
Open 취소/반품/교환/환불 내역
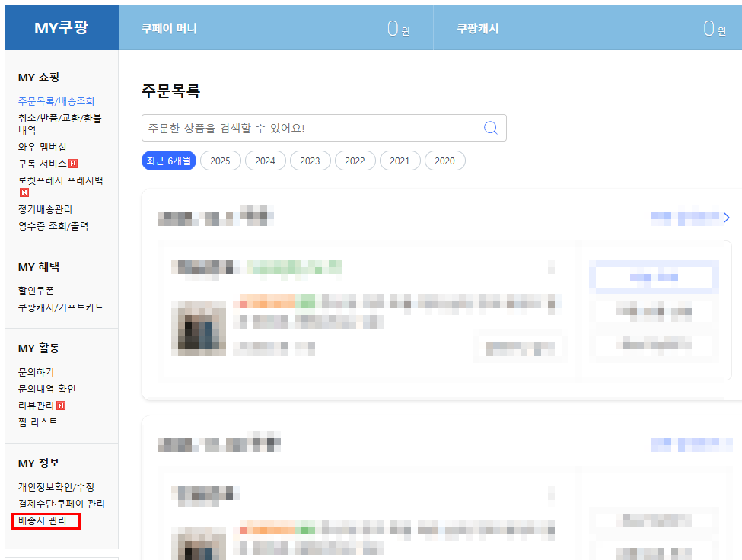click(59, 124)
